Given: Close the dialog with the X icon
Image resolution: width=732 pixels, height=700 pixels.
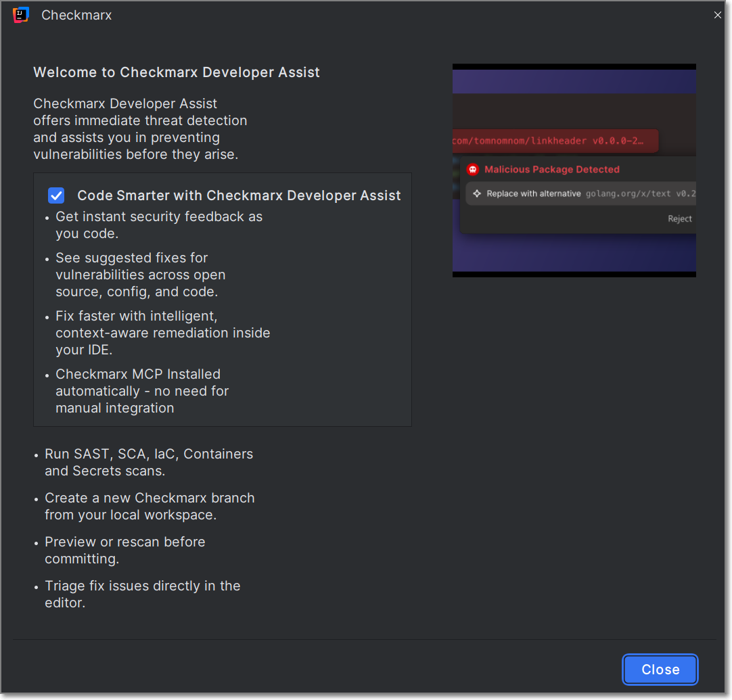Looking at the screenshot, I should [x=718, y=15].
